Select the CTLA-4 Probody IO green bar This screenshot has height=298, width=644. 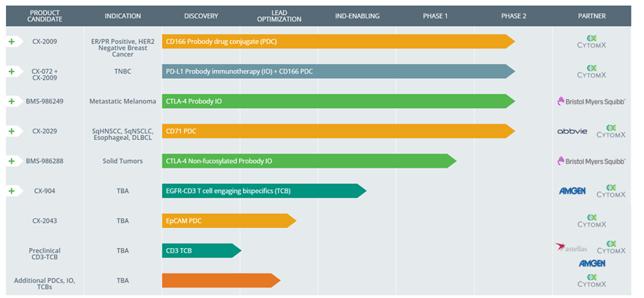(x=339, y=101)
